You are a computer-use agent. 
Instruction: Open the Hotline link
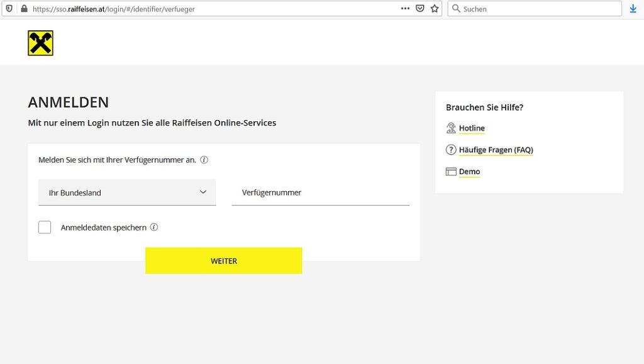pyautogui.click(x=472, y=128)
